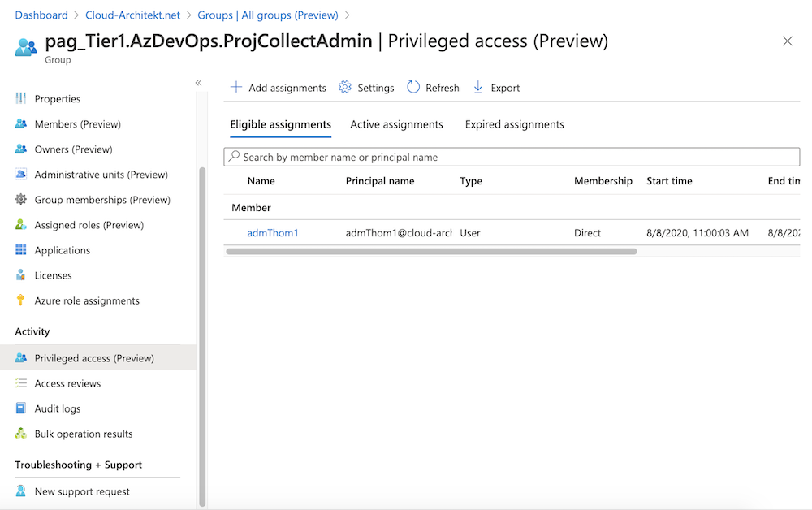Open Owners (Preview) menu item
Viewport: 812px width, 510px height.
coord(74,149)
